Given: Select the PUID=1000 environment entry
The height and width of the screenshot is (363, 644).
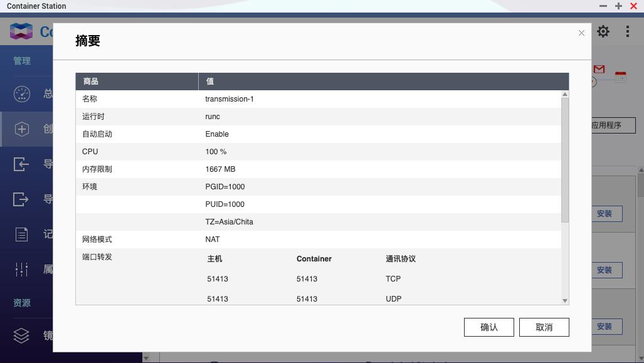Looking at the screenshot, I should point(224,204).
